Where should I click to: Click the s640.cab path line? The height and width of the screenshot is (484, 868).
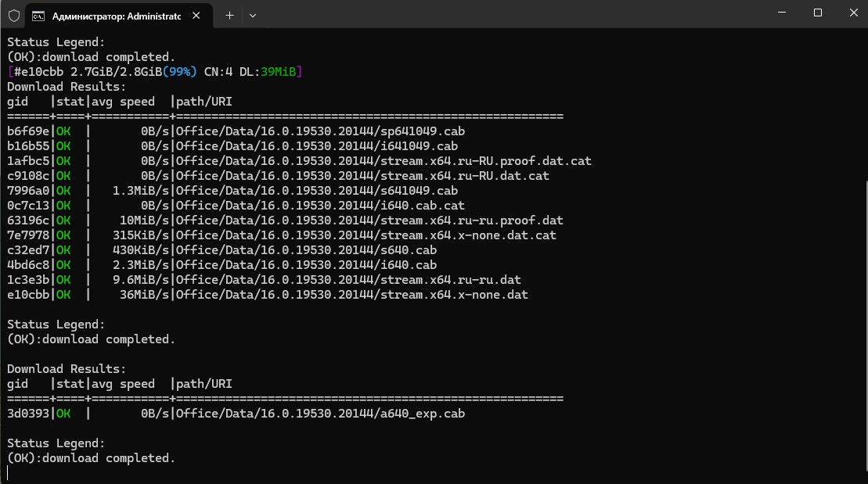[x=306, y=250]
